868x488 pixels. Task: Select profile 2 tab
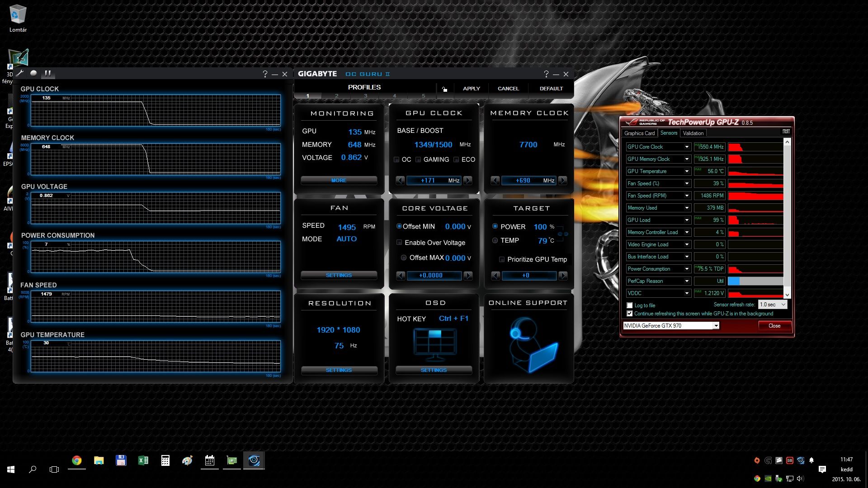pos(336,96)
